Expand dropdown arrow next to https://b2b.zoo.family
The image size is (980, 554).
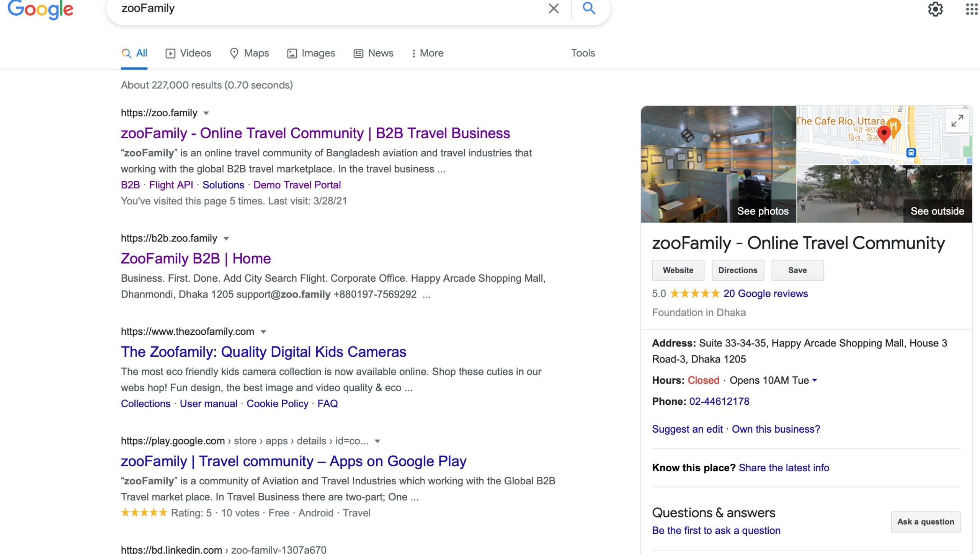pyautogui.click(x=226, y=239)
